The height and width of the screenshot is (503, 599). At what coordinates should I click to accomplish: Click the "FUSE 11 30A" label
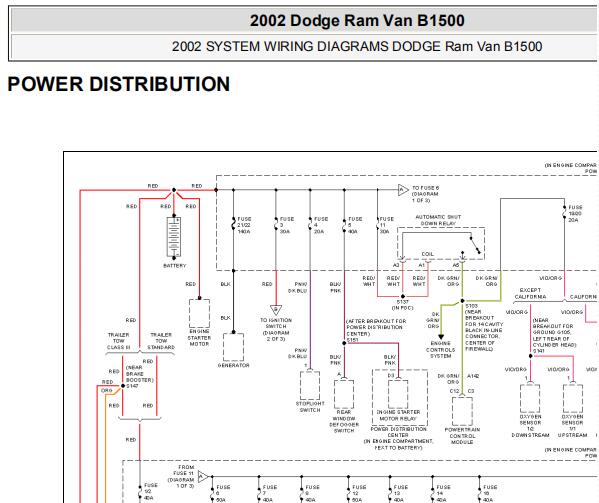pos(387,225)
